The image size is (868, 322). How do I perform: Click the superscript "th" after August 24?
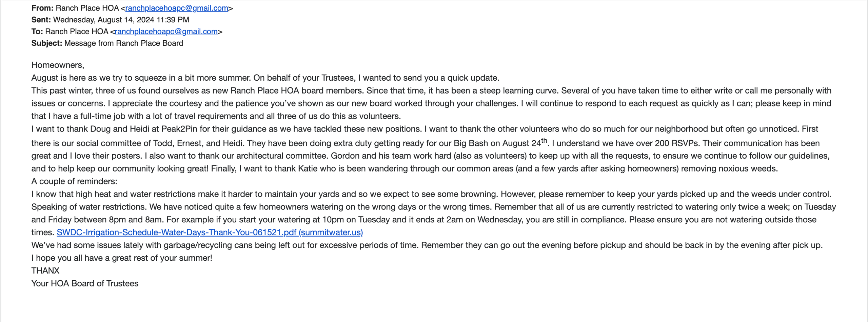pos(544,140)
